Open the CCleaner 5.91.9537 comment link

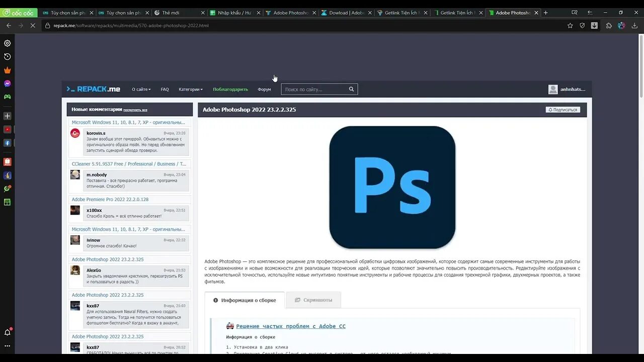point(129,164)
